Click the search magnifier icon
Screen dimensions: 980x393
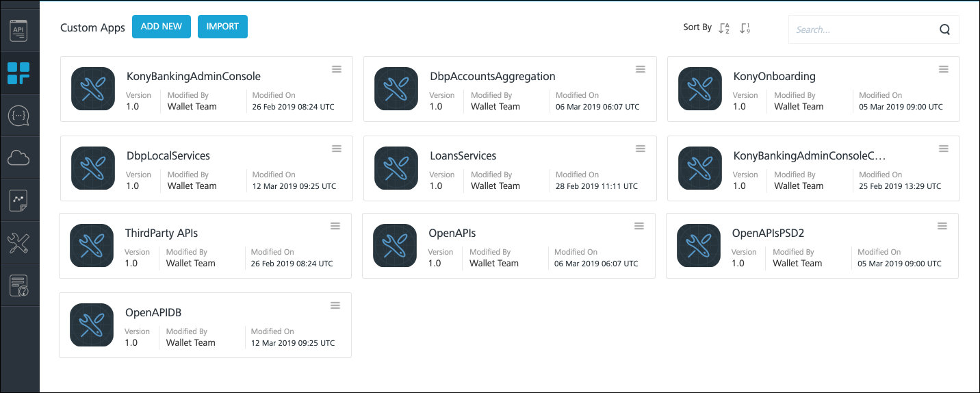click(944, 29)
